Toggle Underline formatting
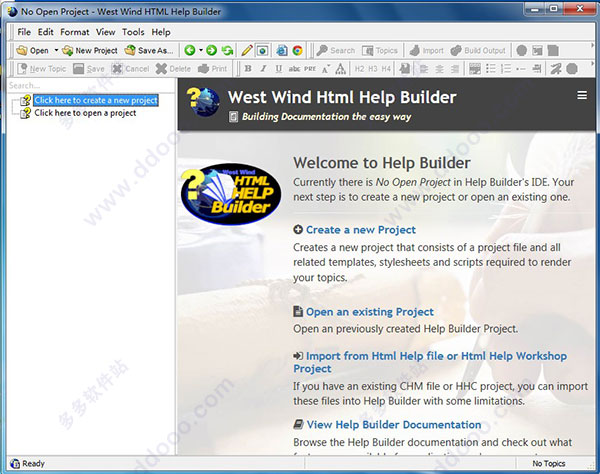600x474 pixels. point(279,68)
